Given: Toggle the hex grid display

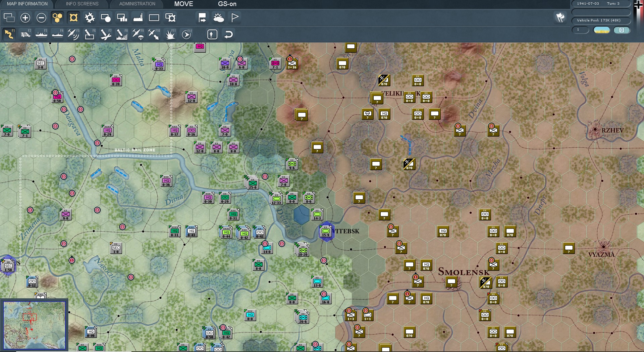Looking at the screenshot, I should [x=57, y=17].
